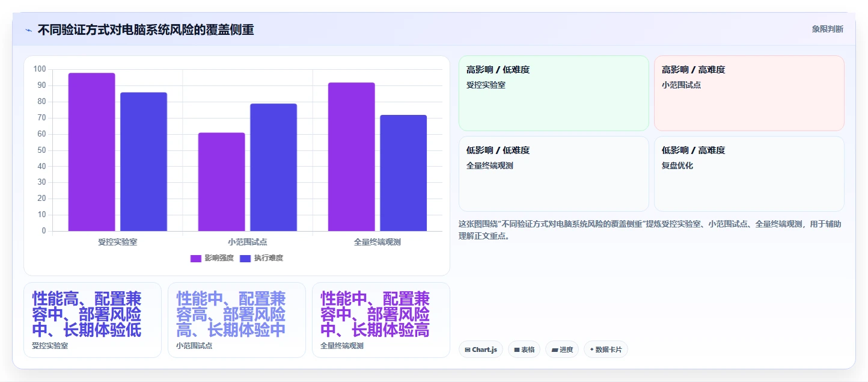This screenshot has width=868, height=382.
Task: Click the title 不同验证方式对电脑系统风险的覆盖侧重
Action: coord(145,29)
